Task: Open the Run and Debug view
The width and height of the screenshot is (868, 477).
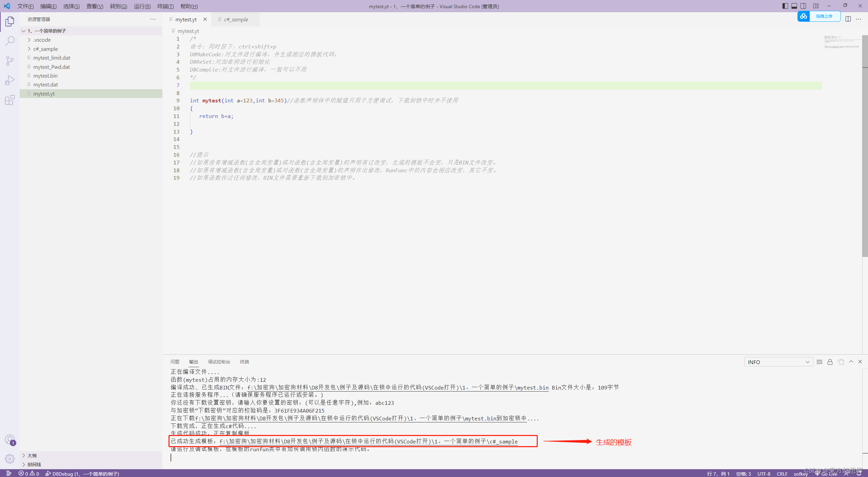Action: pyautogui.click(x=10, y=80)
